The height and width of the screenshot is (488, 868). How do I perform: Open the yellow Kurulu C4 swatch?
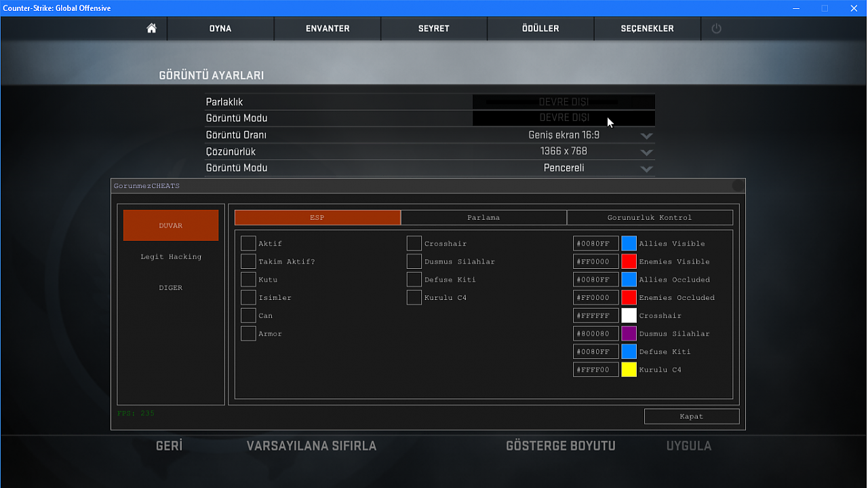click(x=629, y=369)
